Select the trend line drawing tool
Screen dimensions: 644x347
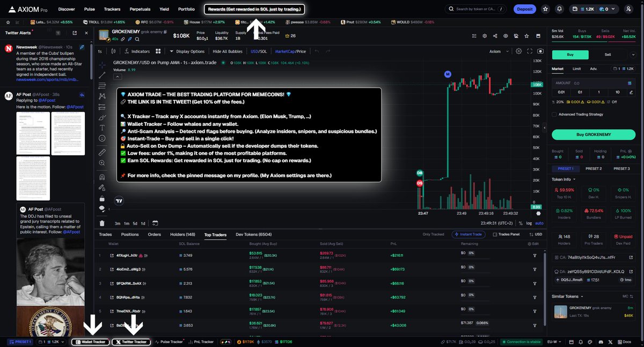(x=102, y=75)
